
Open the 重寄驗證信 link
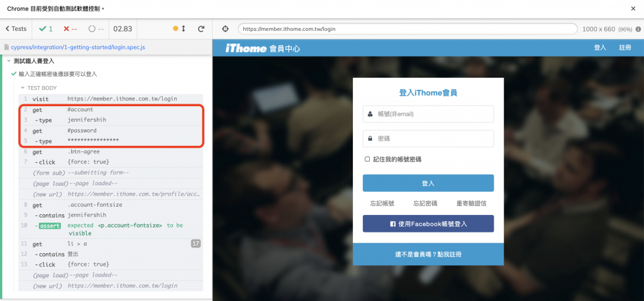click(x=472, y=203)
